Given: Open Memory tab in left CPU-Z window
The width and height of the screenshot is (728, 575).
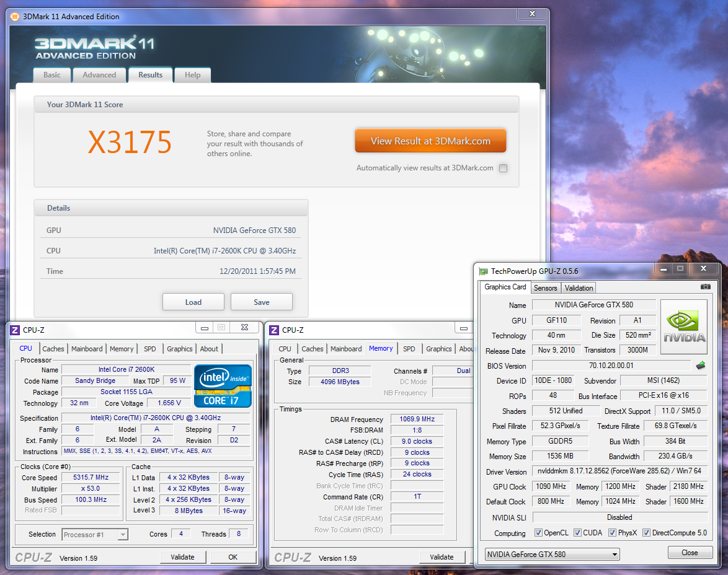Looking at the screenshot, I should coord(122,348).
